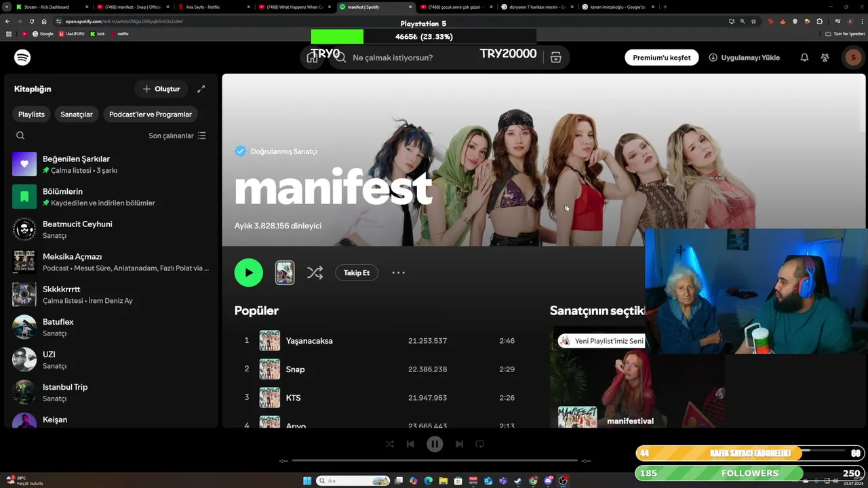Skip to previous track in player bar
Image resolution: width=868 pixels, height=488 pixels.
pos(410,444)
